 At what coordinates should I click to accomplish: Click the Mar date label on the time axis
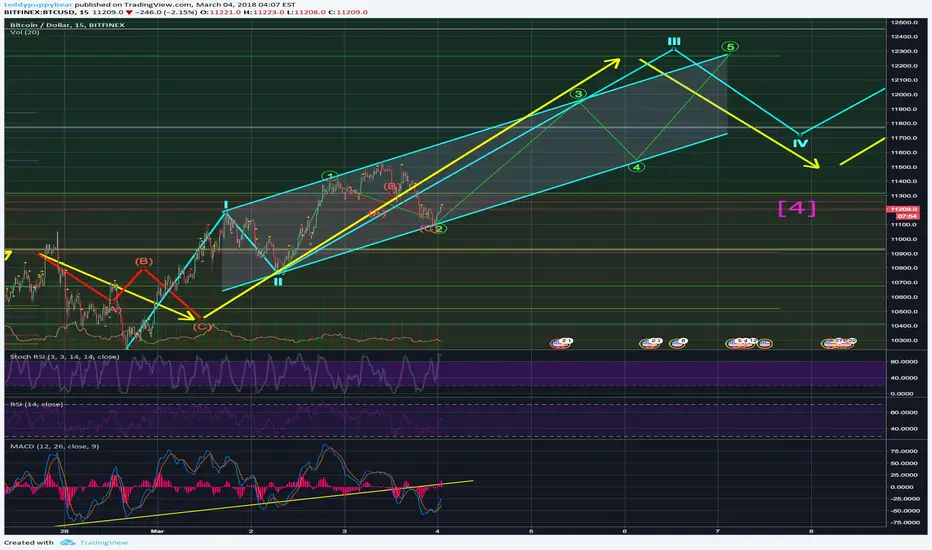(x=157, y=531)
